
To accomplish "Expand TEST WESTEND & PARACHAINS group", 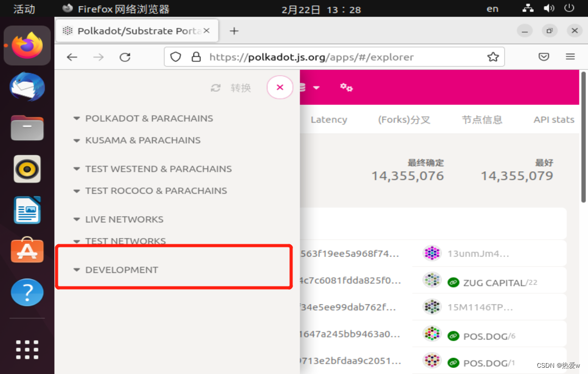I will [153, 169].
